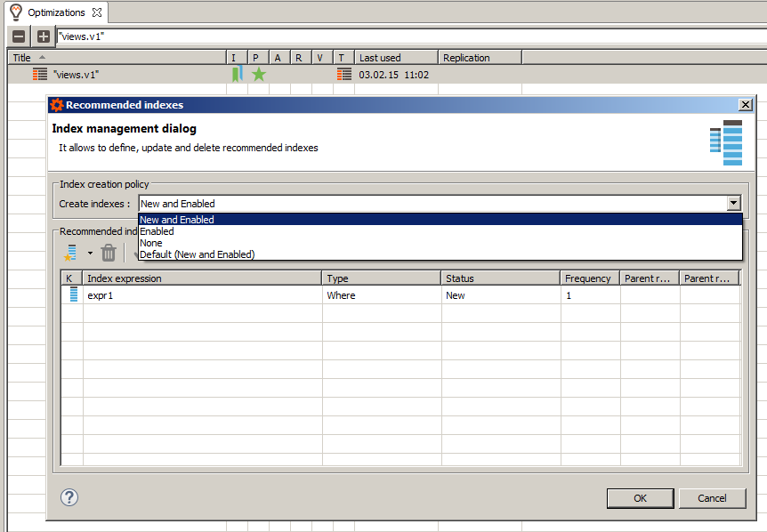The height and width of the screenshot is (532, 767).
Task: Pick 'Default (New and Enabled)' option
Action: click(x=198, y=254)
